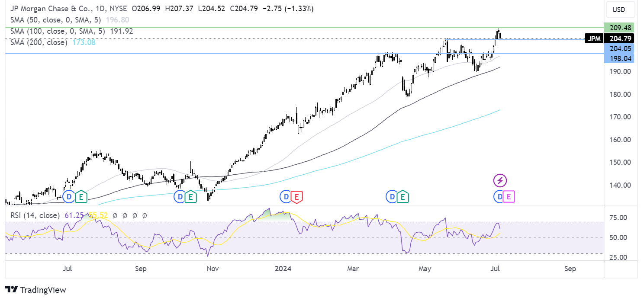
Task: Click the purple lightning bolt event icon
Action: coord(500,180)
